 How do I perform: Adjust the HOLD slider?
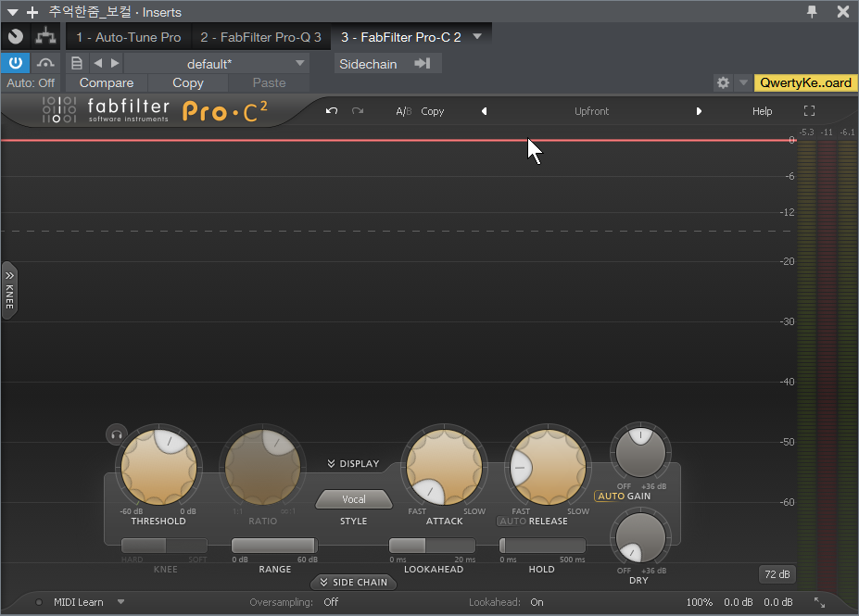(x=542, y=546)
